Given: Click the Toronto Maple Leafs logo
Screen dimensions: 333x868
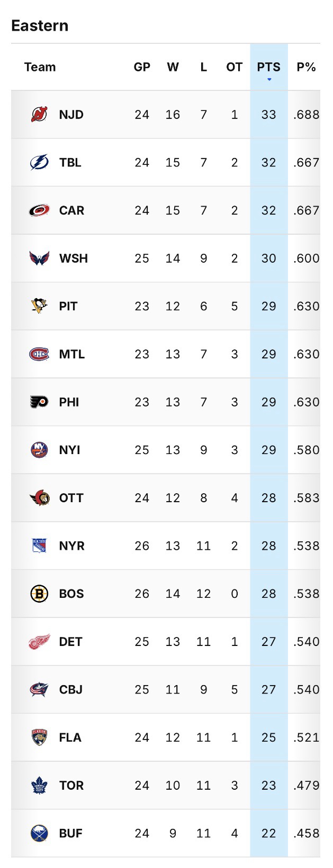Looking at the screenshot, I should [x=39, y=786].
